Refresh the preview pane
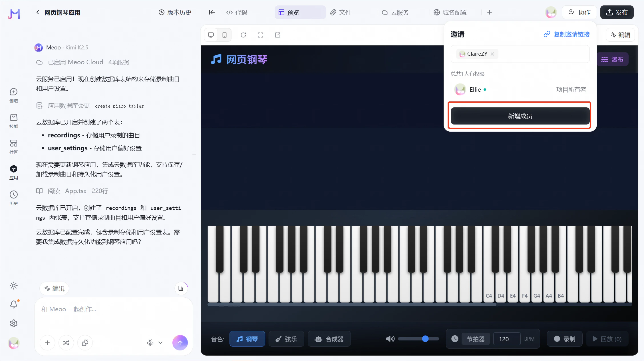The image size is (644, 361). 243,35
